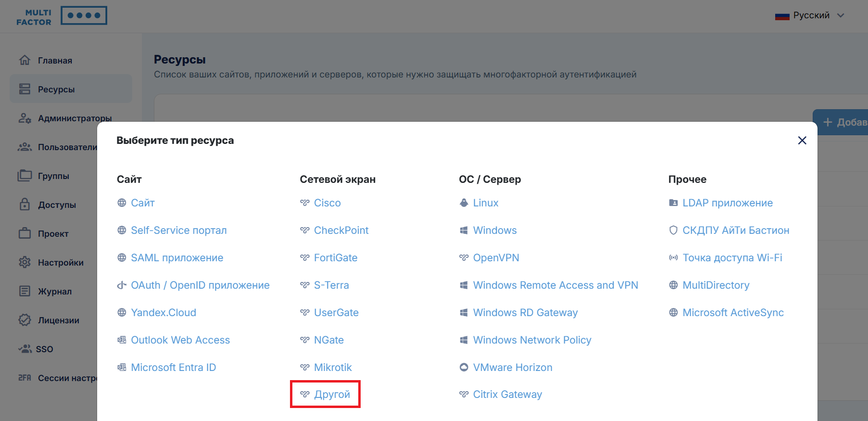868x421 pixels.
Task: Click the penguin icon next to Linux
Action: click(x=464, y=203)
